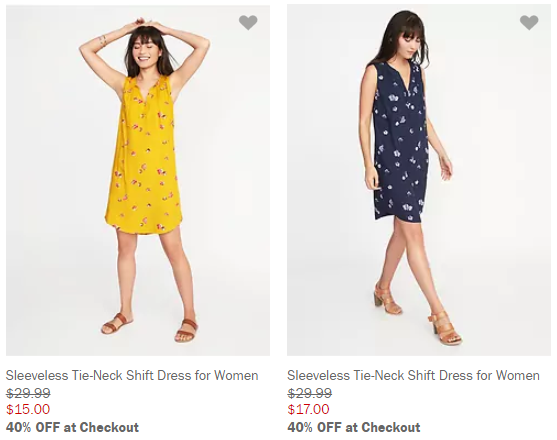The image size is (557, 440).
Task: Open the yellow shift dress product photo
Action: coord(138,180)
